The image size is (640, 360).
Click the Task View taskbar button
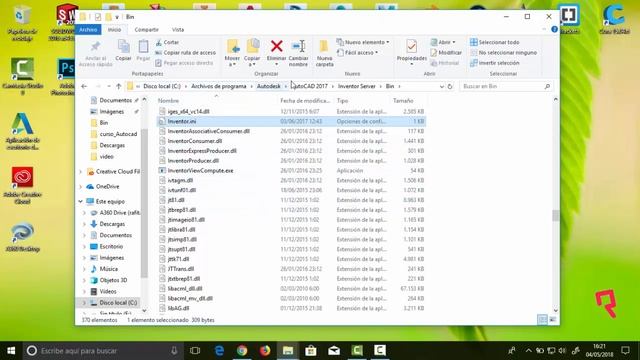pyautogui.click(x=195, y=351)
